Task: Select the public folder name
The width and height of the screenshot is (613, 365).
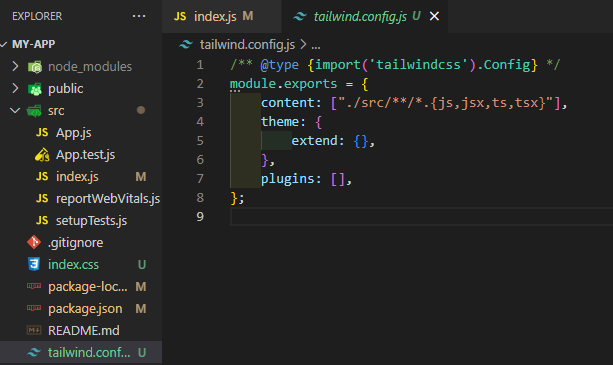Action: 65,89
